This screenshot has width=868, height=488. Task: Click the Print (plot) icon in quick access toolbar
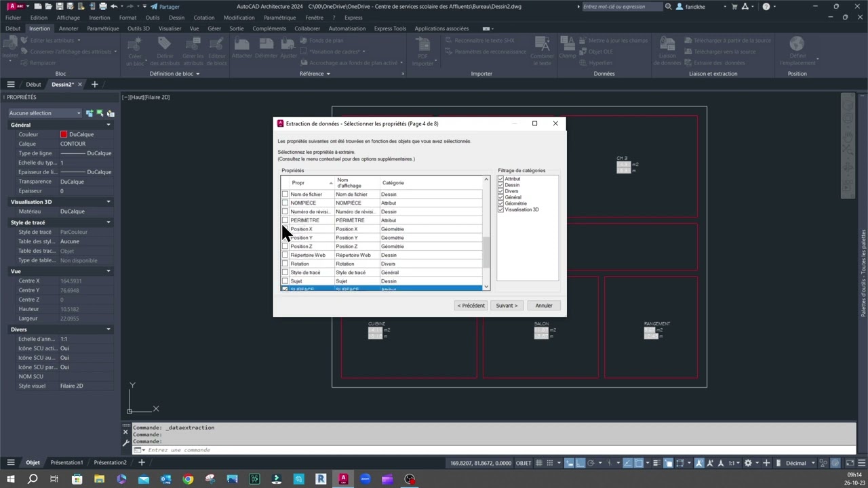(x=102, y=6)
